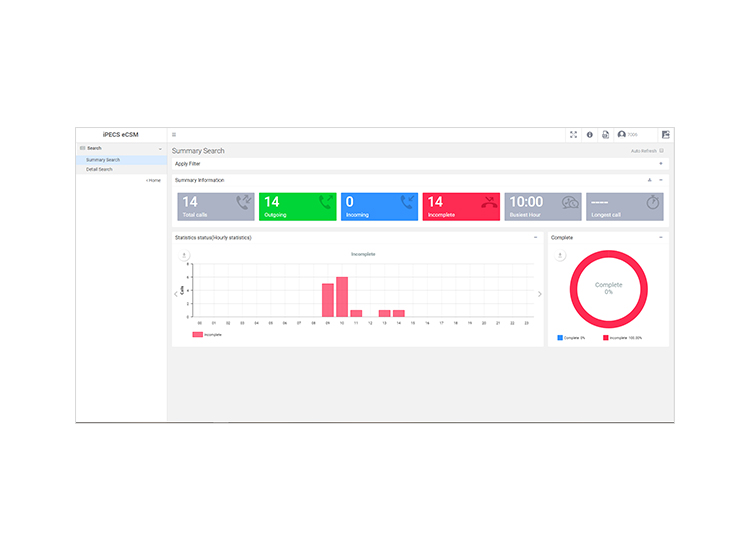Image resolution: width=750 pixels, height=550 pixels.
Task: Click the document report icon in header
Action: coord(606,135)
